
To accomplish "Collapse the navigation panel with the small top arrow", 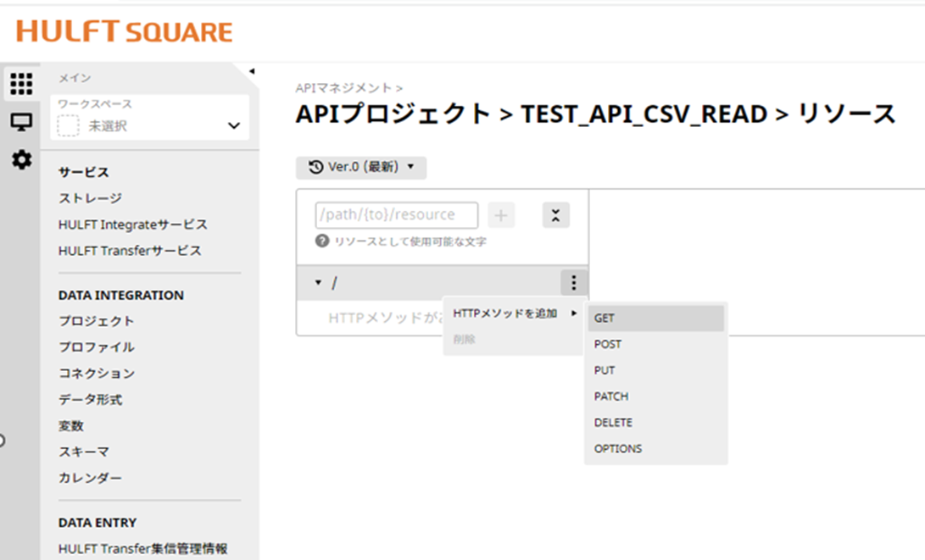I will tap(250, 72).
